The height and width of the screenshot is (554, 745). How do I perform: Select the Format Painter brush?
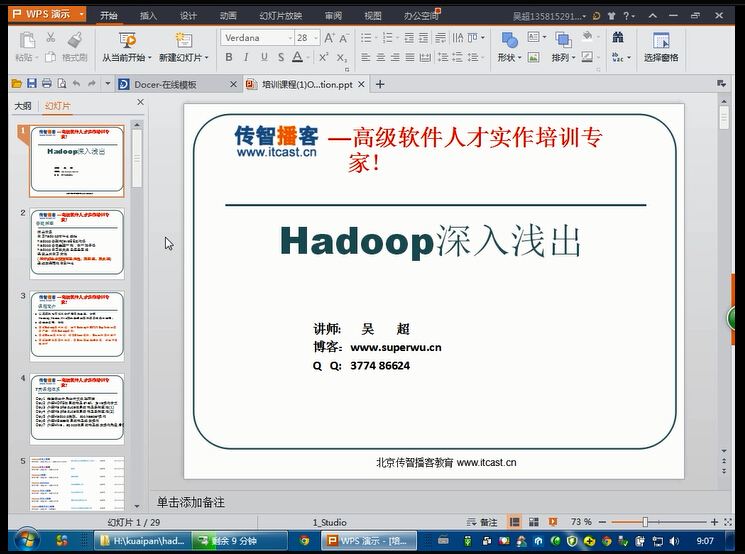tap(75, 40)
